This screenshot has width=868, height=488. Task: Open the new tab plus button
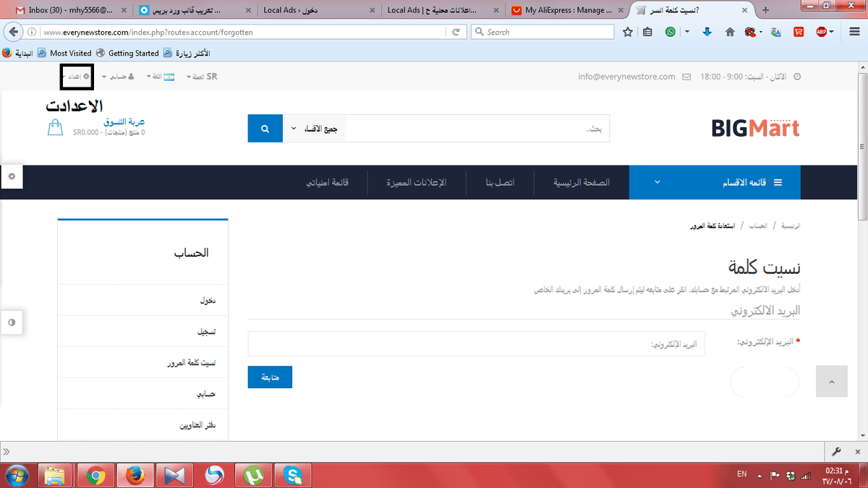tap(766, 11)
